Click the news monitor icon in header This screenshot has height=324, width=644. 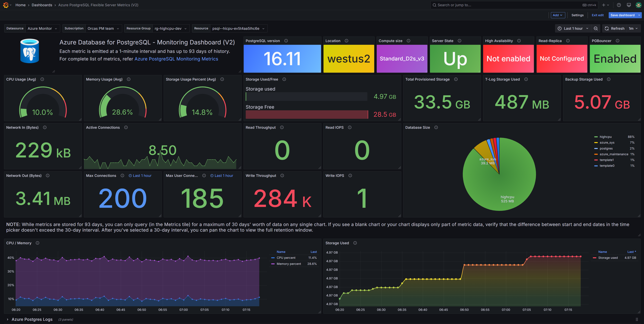tap(628, 5)
